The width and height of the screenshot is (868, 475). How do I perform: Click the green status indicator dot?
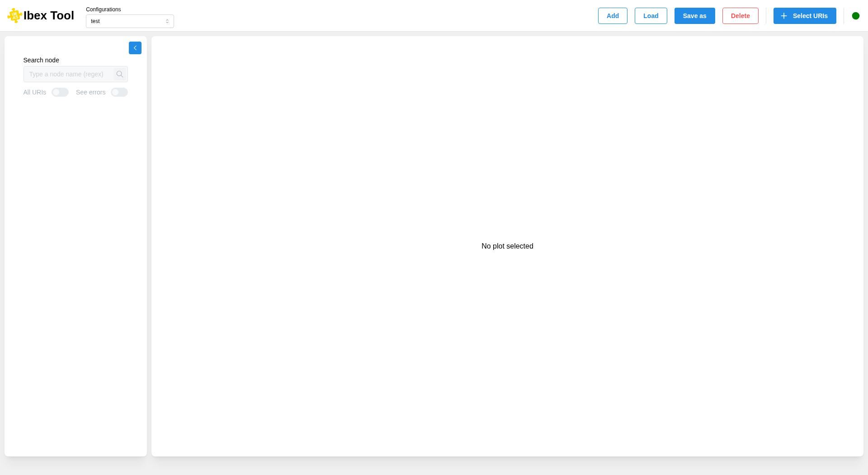tap(856, 16)
